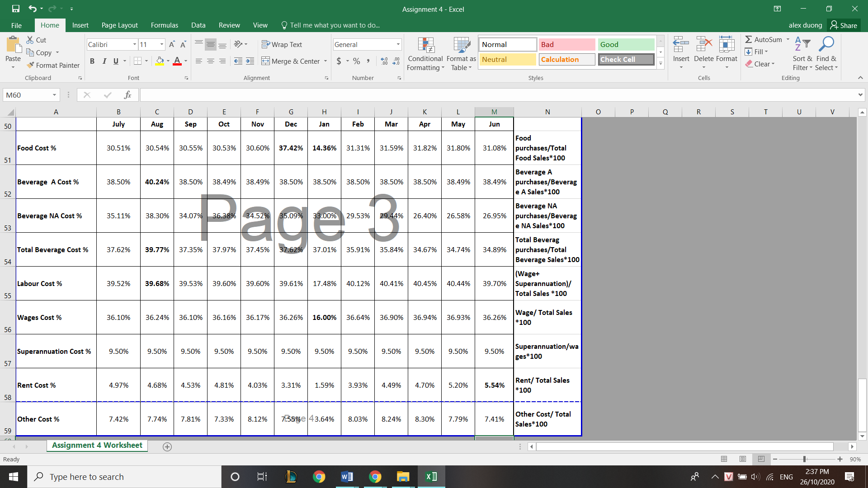Image resolution: width=868 pixels, height=488 pixels.
Task: Open Excel from the Windows taskbar
Action: pos(431,477)
